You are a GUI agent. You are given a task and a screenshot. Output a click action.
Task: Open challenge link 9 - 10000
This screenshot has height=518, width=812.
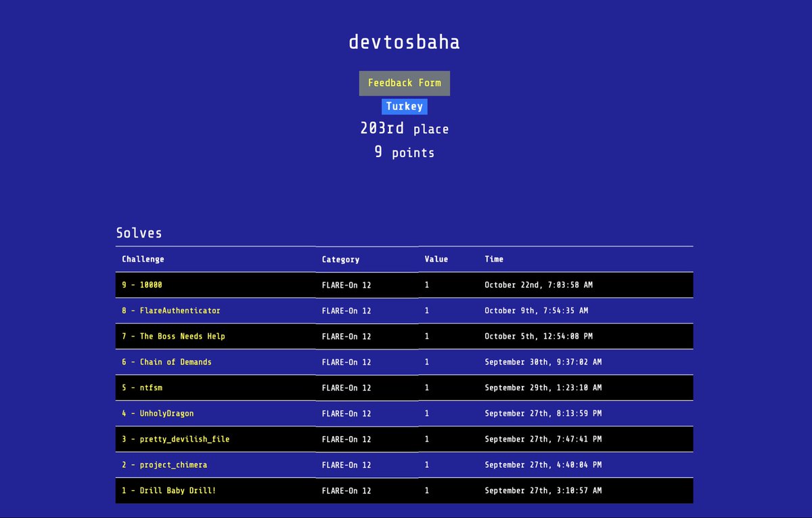(142, 285)
